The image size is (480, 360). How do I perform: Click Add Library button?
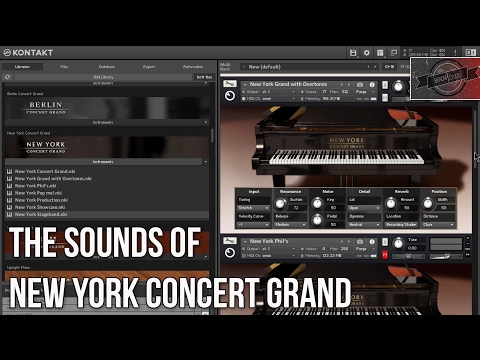pos(103,77)
